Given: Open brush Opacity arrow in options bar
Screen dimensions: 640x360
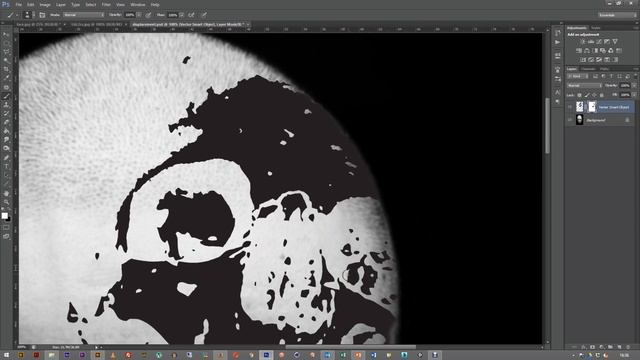Looking at the screenshot, I should coord(139,15).
